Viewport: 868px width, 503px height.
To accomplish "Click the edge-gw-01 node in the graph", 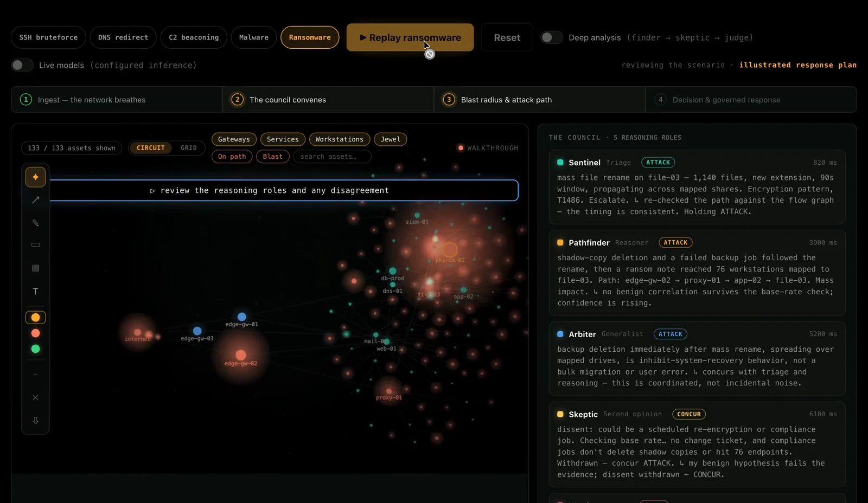I will (x=242, y=317).
